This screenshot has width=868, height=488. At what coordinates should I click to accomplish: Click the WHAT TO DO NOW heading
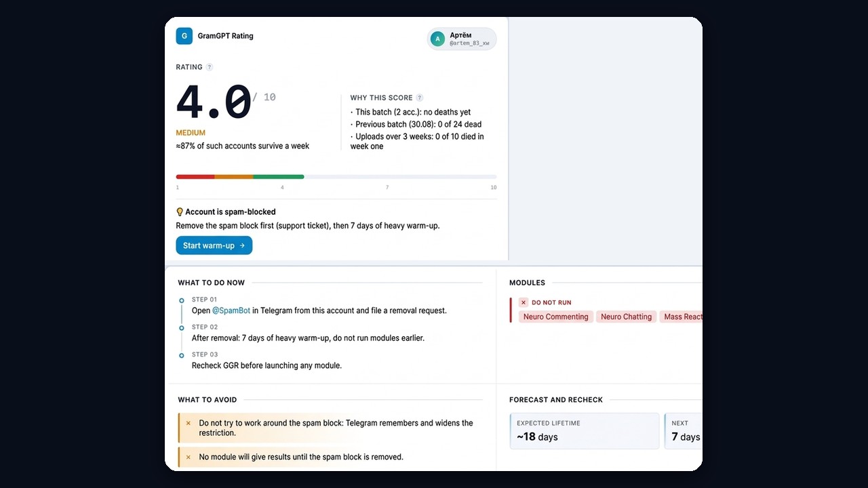pyautogui.click(x=212, y=283)
